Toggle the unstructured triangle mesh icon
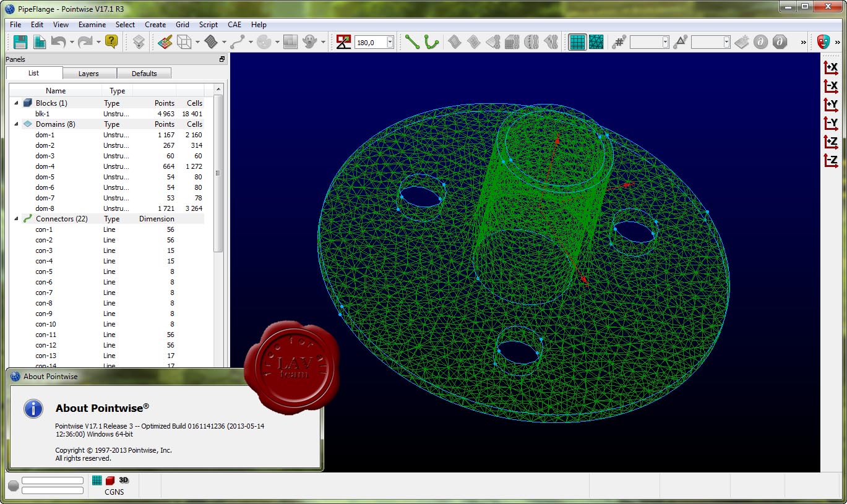The image size is (847, 504). 596,41
